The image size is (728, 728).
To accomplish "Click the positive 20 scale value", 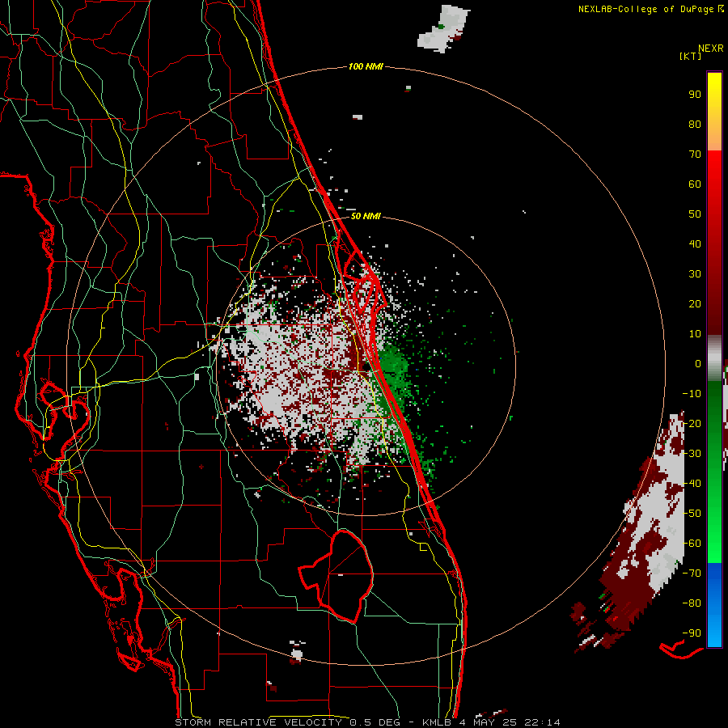I will 695,303.
